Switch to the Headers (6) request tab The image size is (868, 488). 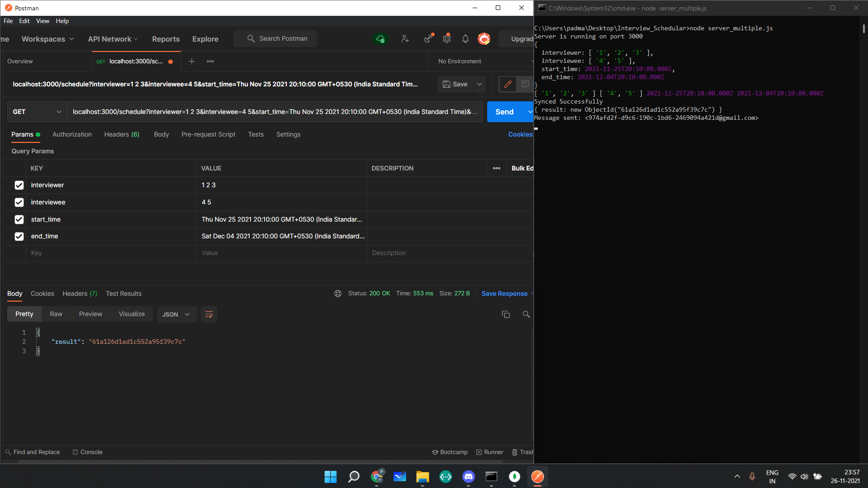click(122, 134)
